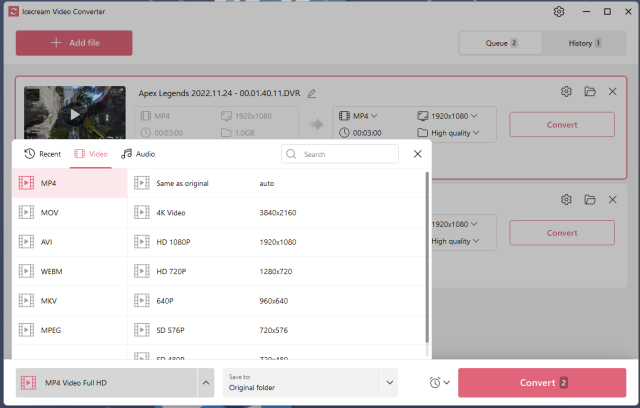Click the Add file button
The image size is (640, 408).
[x=74, y=43]
